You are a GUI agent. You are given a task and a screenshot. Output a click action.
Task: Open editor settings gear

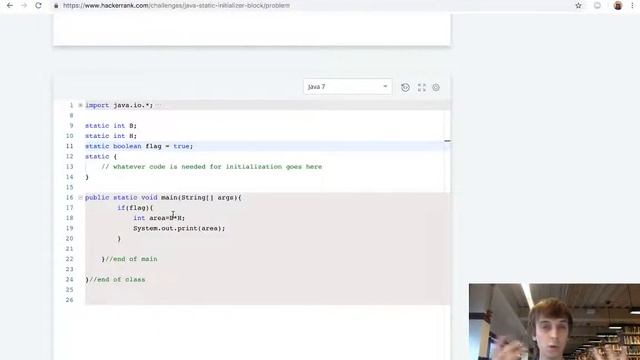point(436,87)
